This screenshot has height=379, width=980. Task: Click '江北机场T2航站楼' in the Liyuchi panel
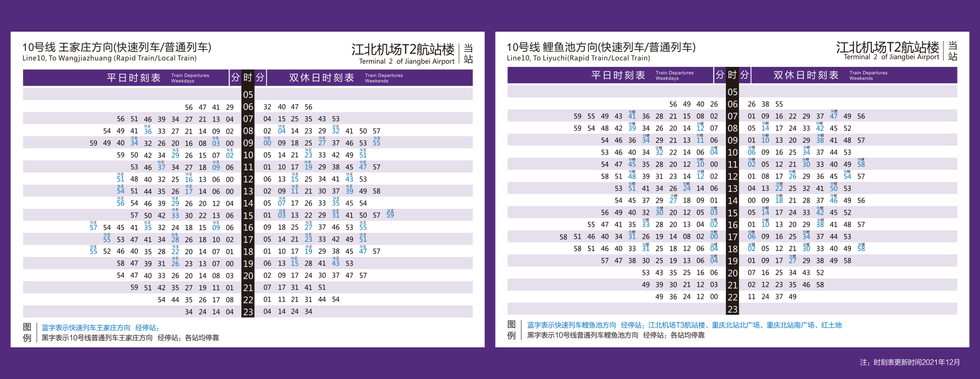coord(888,47)
